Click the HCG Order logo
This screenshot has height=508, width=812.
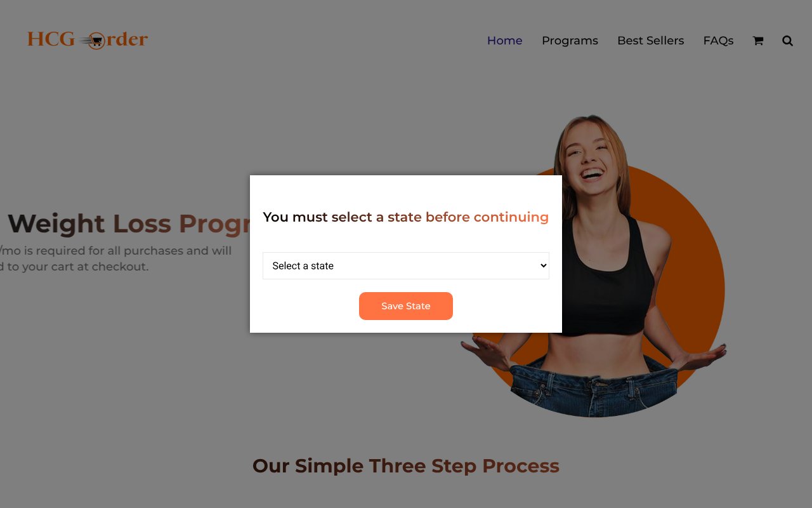88,40
